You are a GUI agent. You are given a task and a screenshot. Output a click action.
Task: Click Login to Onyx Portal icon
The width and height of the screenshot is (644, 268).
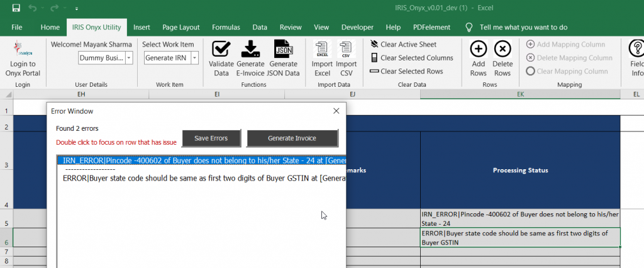[x=23, y=48]
